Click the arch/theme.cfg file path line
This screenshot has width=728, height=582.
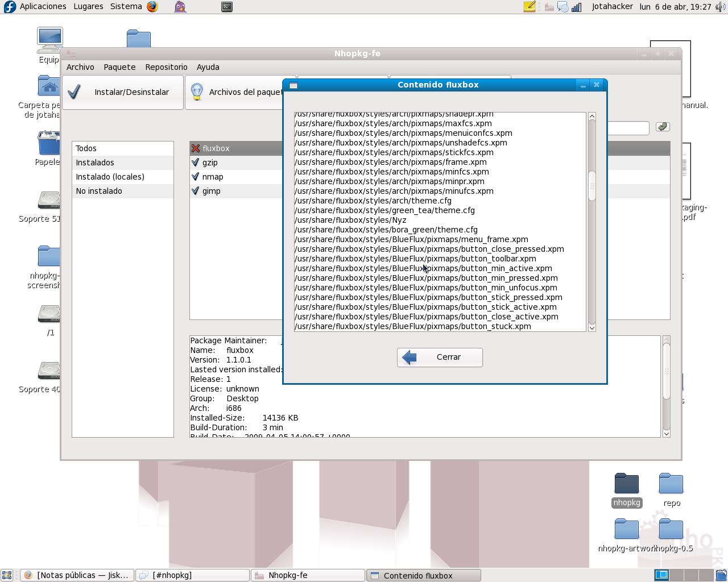373,201
